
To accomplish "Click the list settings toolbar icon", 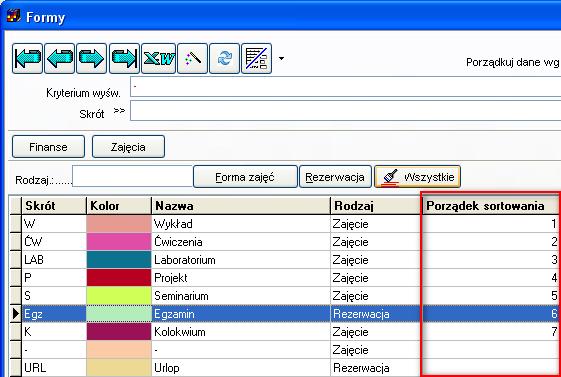I will point(257,58).
